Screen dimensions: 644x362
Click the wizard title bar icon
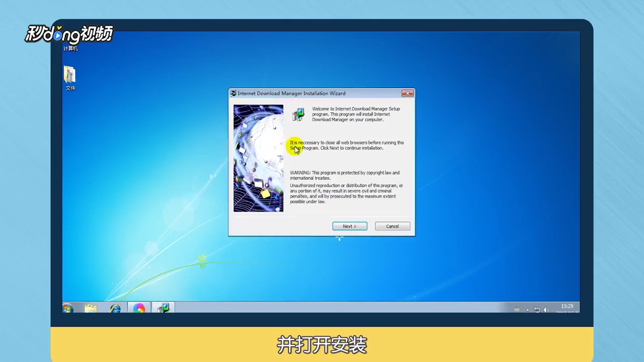(x=233, y=93)
